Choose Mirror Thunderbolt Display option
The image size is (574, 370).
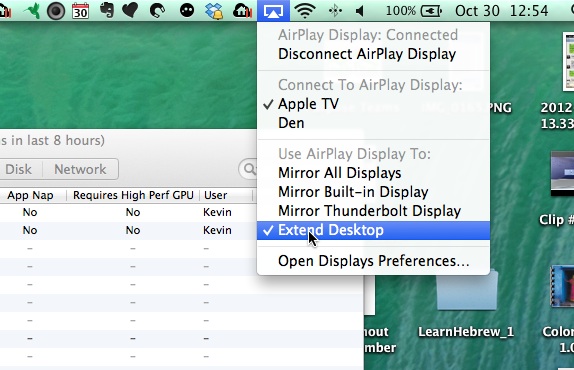click(373, 211)
